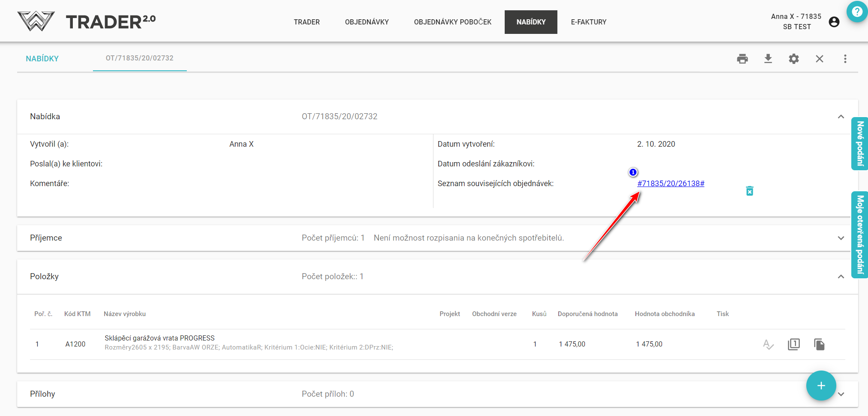This screenshot has height=416, width=868.
Task: Open the three-dot more options menu
Action: click(845, 59)
